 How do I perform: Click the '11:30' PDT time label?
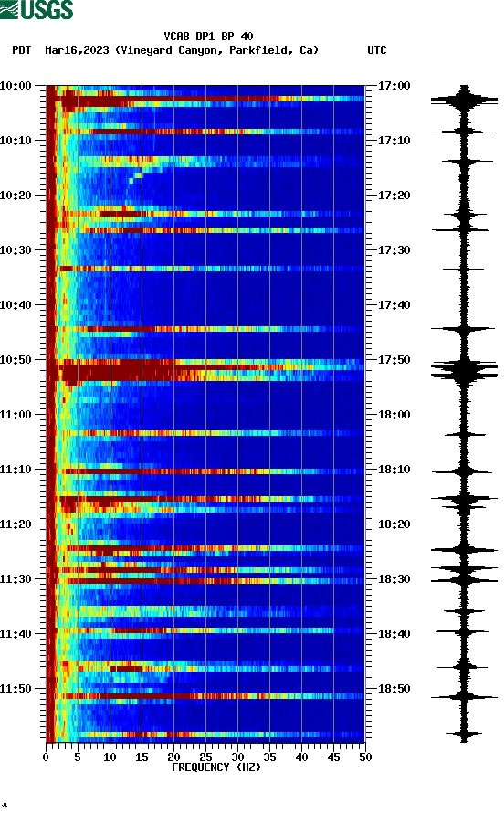pyautogui.click(x=16, y=579)
